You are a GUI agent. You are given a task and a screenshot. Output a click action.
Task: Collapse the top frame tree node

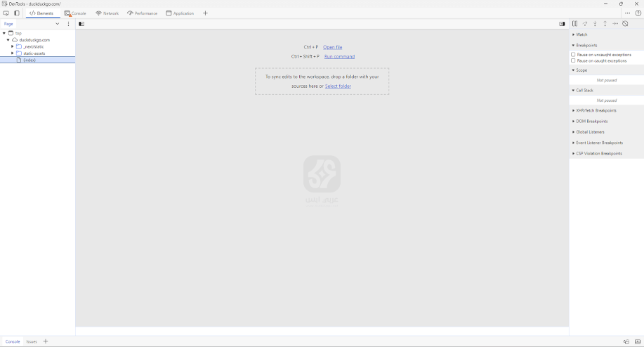(x=4, y=33)
